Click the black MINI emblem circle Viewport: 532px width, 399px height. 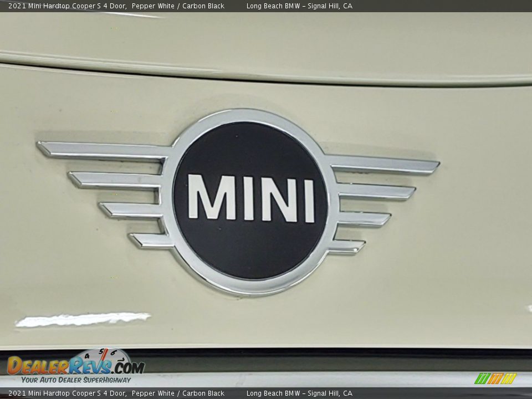pyautogui.click(x=250, y=244)
